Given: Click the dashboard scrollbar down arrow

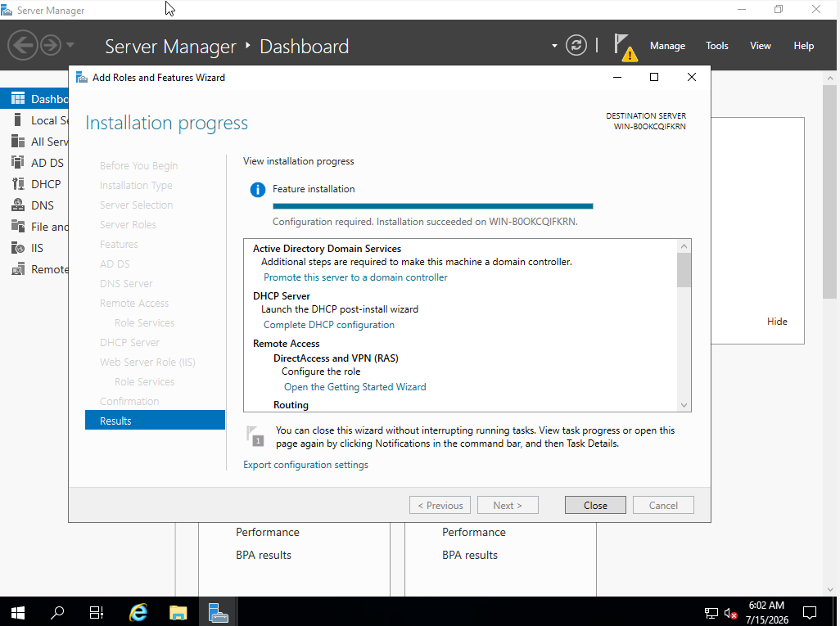Looking at the screenshot, I should 830,590.
